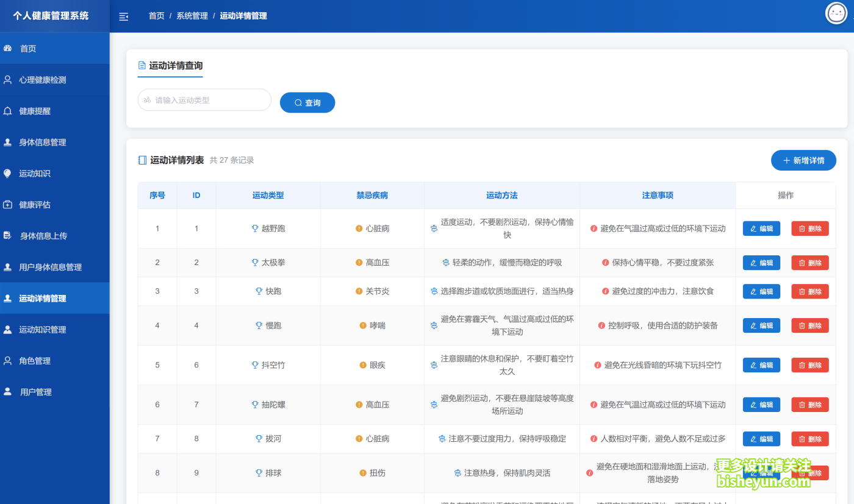Select 运动详情管理 in the sidebar
854x504 pixels.
coord(55,298)
